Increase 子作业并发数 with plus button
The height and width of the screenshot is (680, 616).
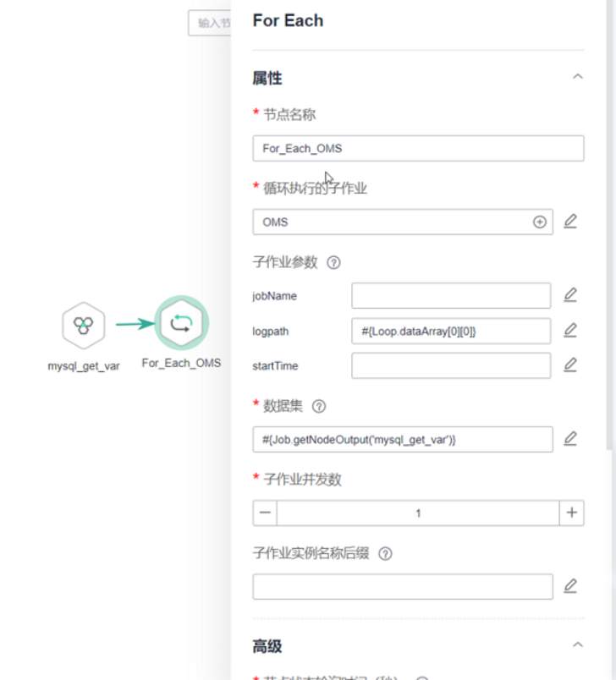(x=572, y=513)
